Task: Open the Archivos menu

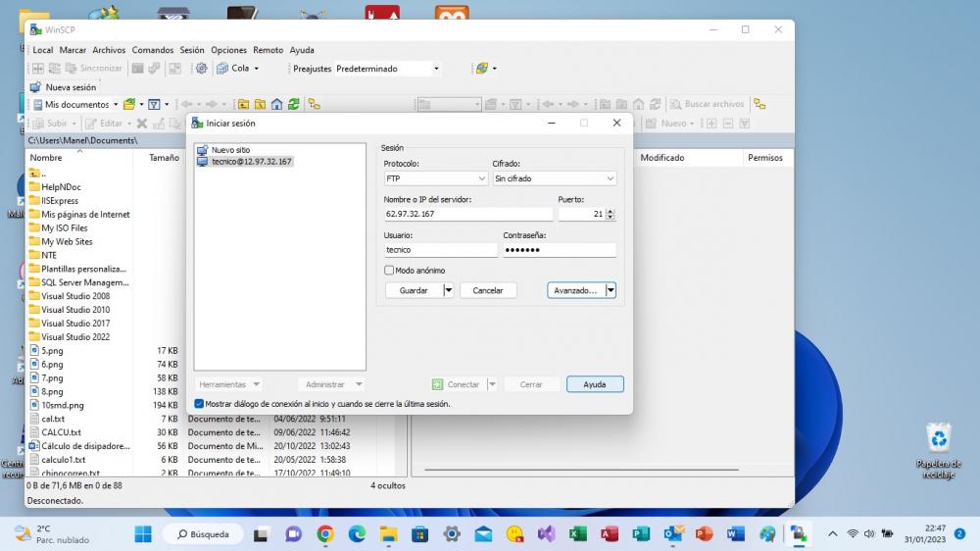Action: pyautogui.click(x=109, y=50)
